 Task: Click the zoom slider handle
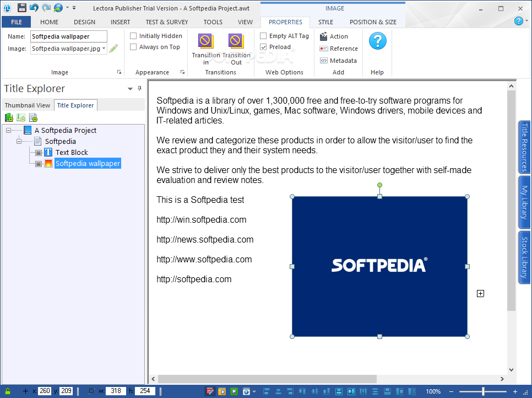pos(483,391)
